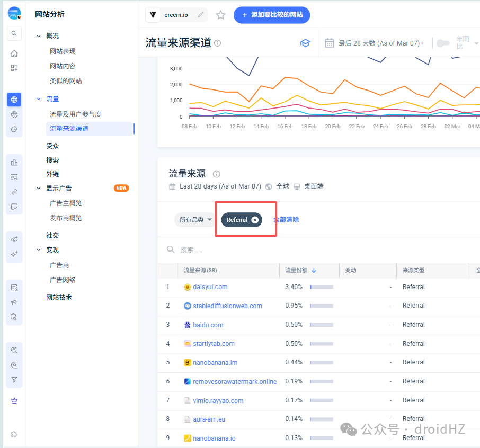The height and width of the screenshot is (448, 480).
Task: Click info icon next to 流量来源 heading
Action: tap(217, 174)
